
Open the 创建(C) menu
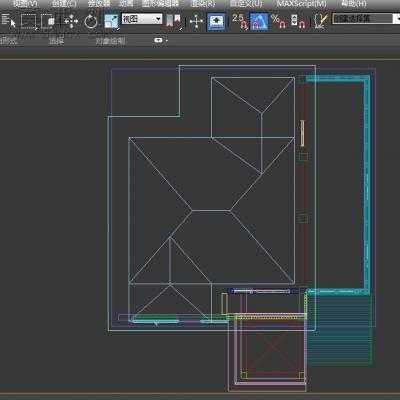pyautogui.click(x=64, y=4)
